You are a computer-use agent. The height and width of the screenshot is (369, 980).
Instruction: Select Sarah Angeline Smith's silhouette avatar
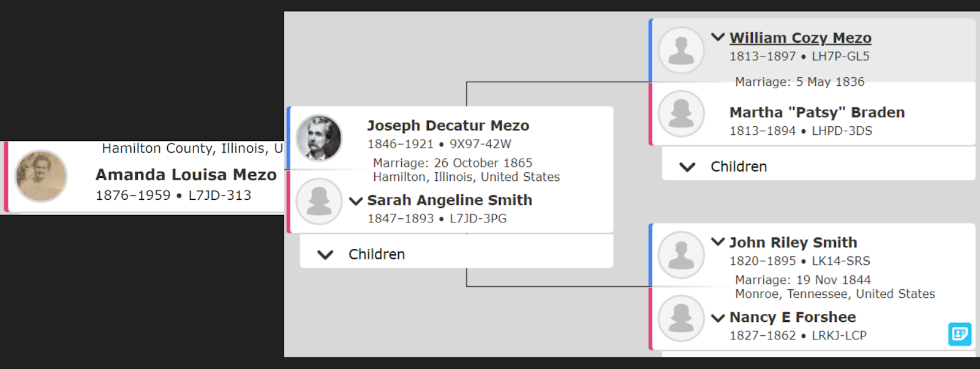tap(319, 201)
